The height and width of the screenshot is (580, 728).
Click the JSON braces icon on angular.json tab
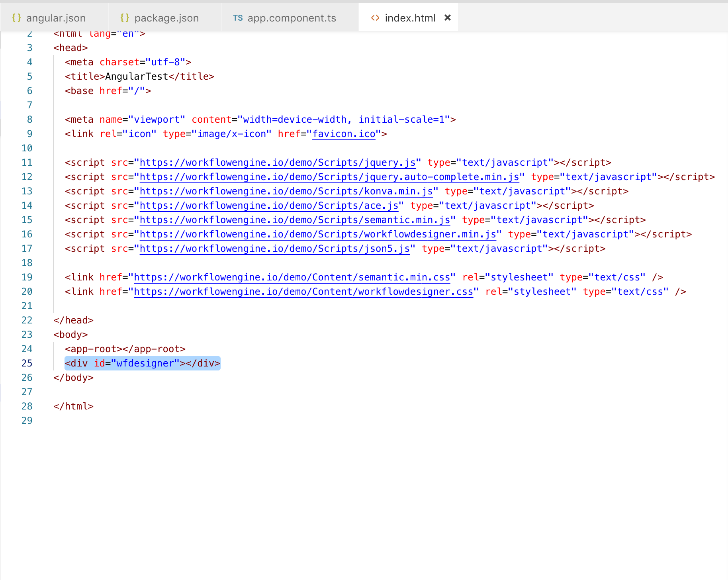point(16,18)
